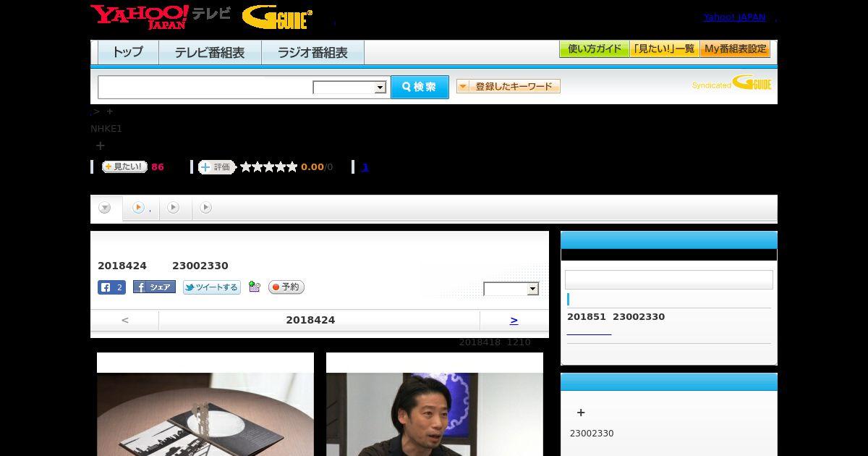Click the blue 検索 search button
Image resolution: width=868 pixels, height=456 pixels.
(420, 87)
